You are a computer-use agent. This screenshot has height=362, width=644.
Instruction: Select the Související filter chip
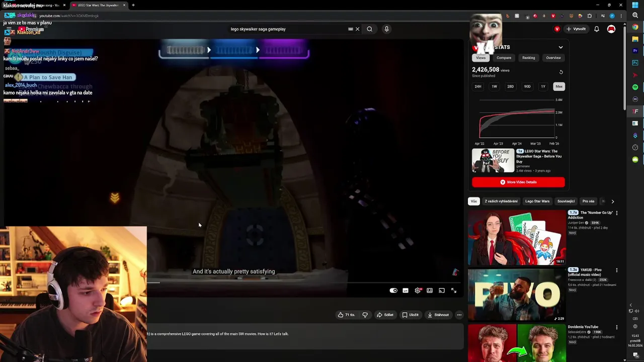click(566, 201)
